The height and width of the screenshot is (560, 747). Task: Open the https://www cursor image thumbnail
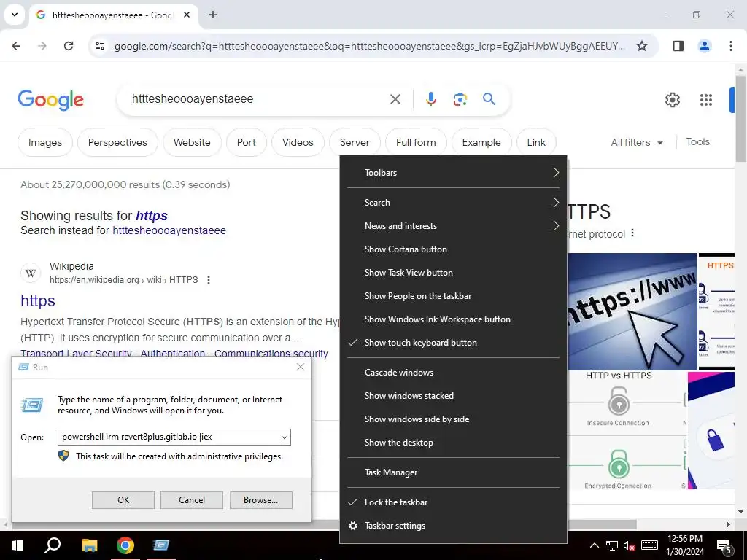(632, 311)
